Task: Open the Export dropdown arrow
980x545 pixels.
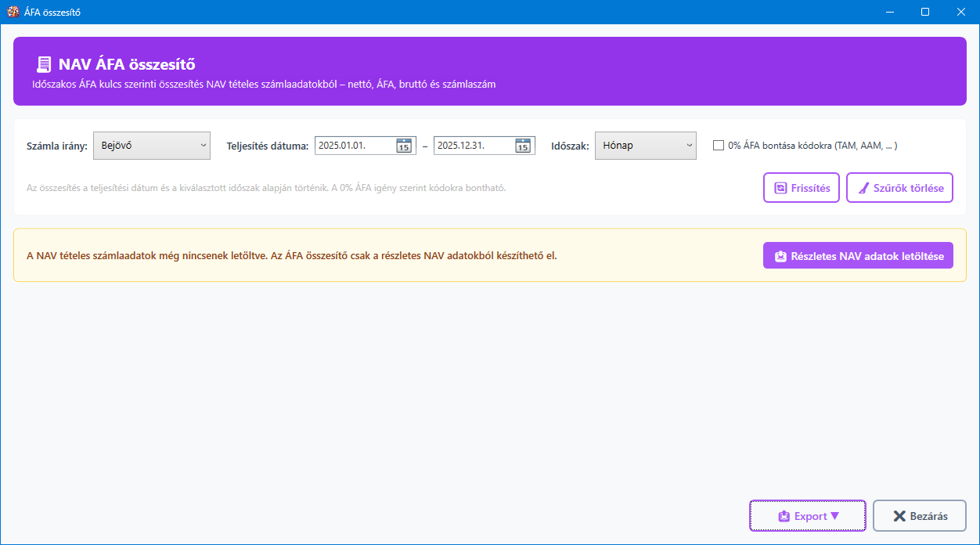Action: coord(834,516)
